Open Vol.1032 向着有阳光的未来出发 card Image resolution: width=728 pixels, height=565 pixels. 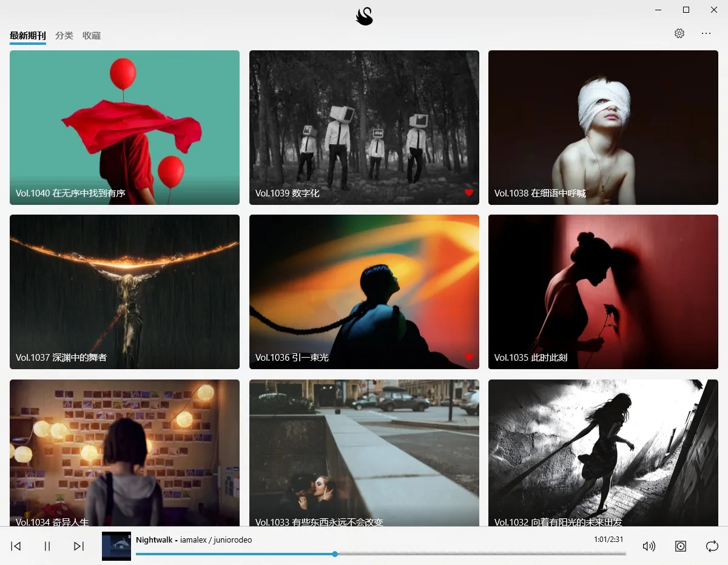603,453
